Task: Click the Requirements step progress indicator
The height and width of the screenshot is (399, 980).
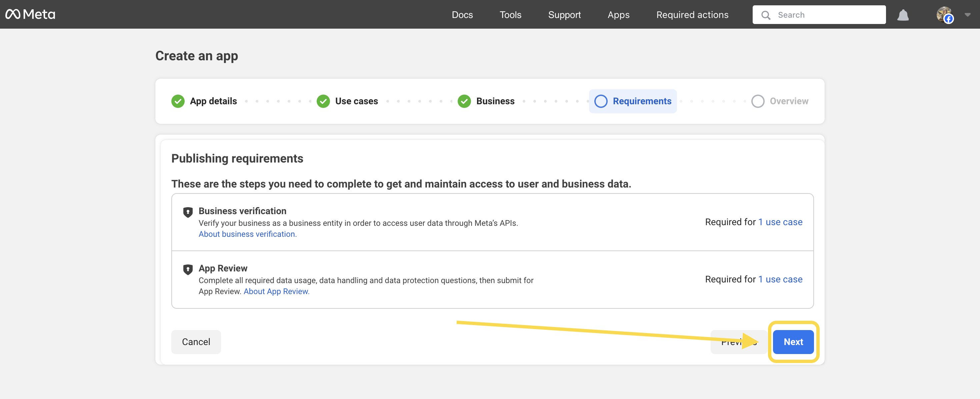Action: click(633, 101)
